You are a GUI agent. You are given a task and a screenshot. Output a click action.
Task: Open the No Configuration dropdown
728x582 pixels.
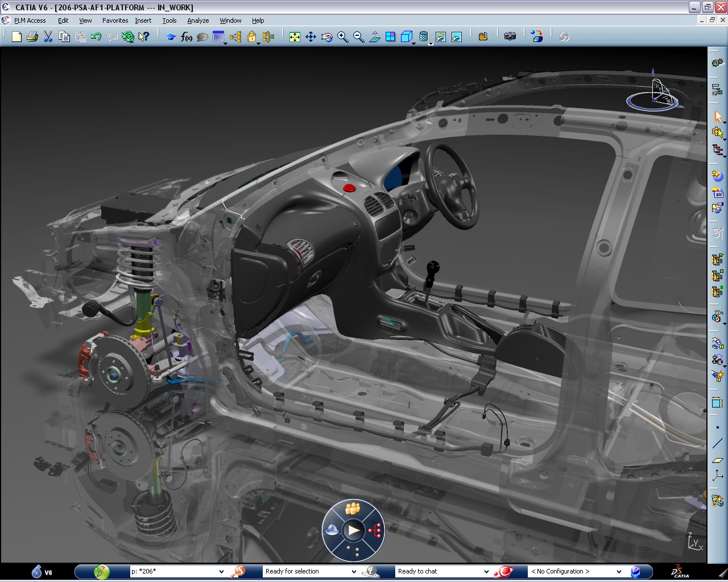click(x=619, y=571)
